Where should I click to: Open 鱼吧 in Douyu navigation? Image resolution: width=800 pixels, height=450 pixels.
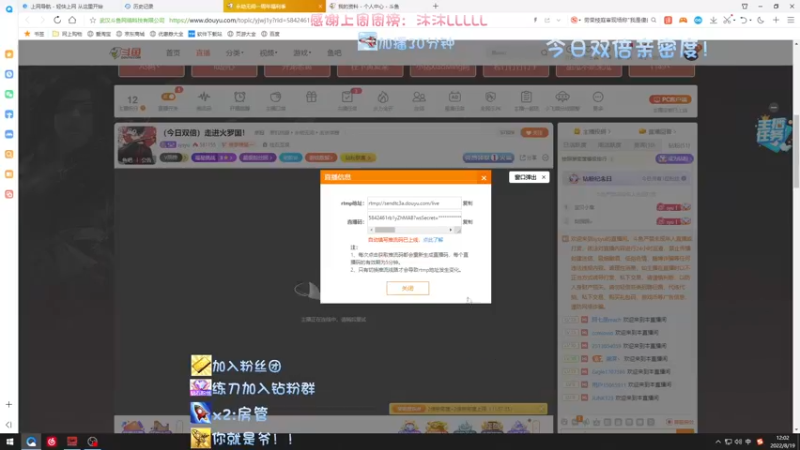334,53
